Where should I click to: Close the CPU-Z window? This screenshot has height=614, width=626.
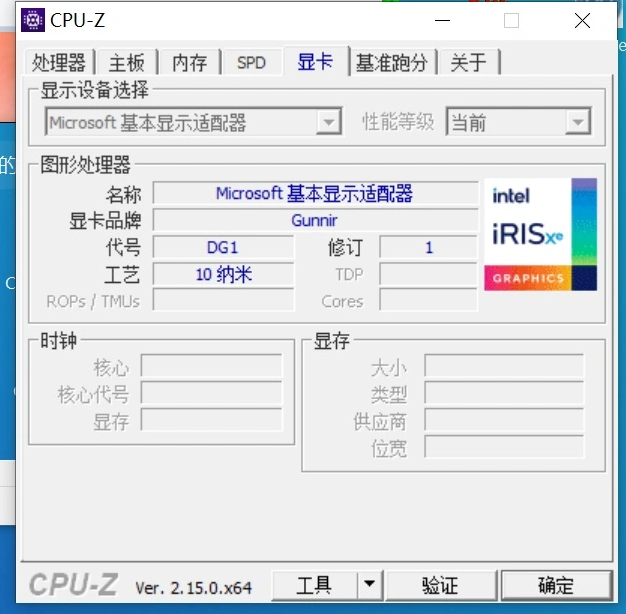tap(582, 20)
